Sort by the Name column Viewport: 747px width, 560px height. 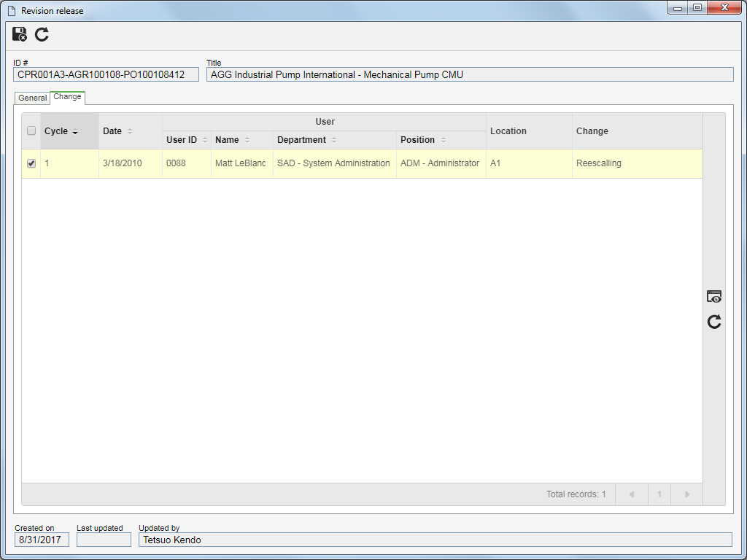click(242, 140)
